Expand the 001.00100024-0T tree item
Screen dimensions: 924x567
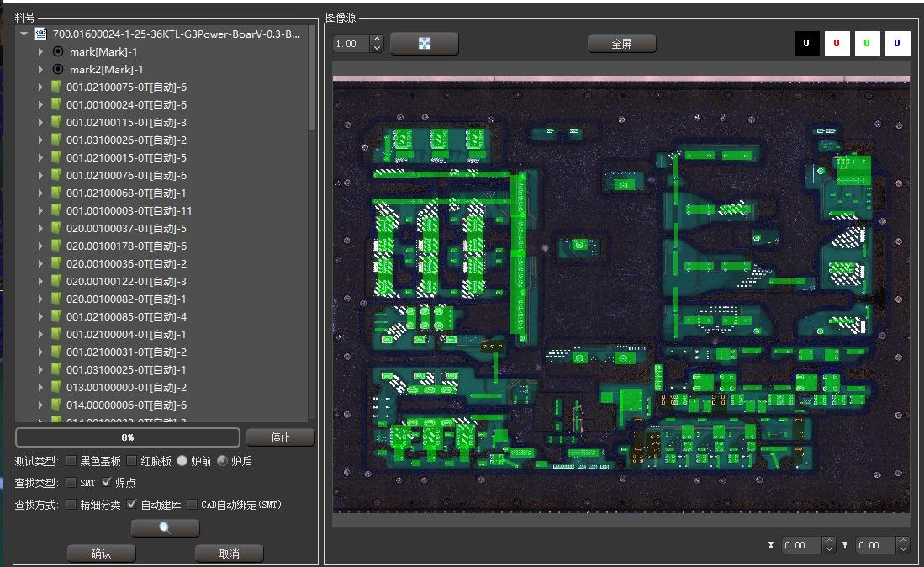coord(40,105)
